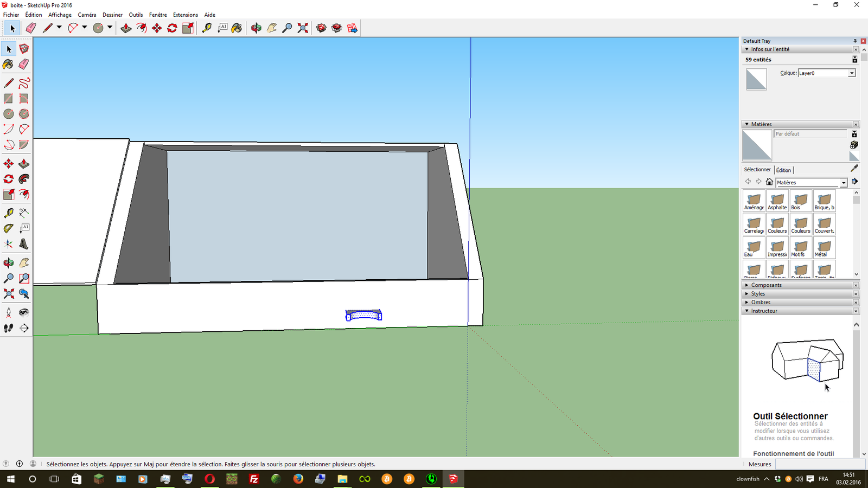Open the Matières library dropdown list
Viewport: 868px width, 488px height.
[x=844, y=183]
